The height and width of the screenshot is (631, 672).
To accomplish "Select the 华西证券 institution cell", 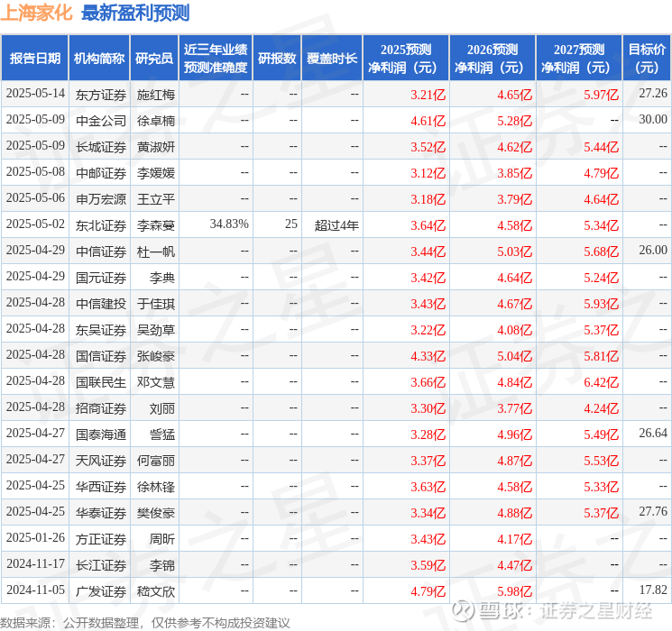I will click(x=101, y=487).
